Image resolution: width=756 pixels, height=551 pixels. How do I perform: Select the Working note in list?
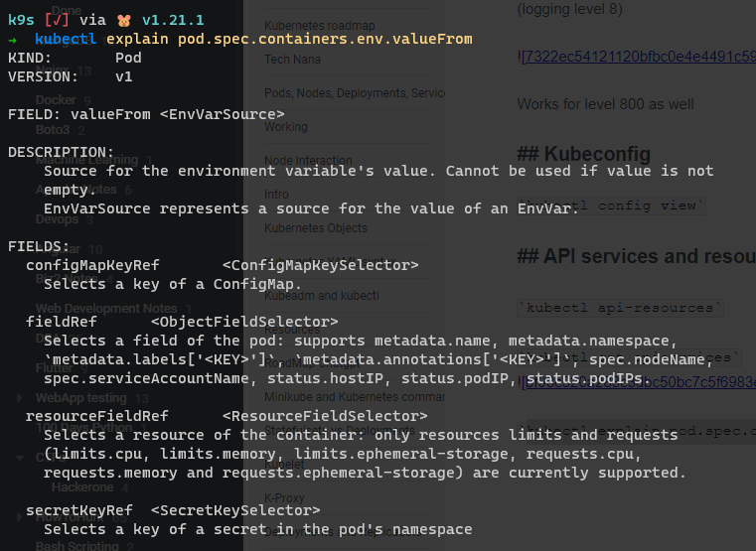tap(286, 127)
